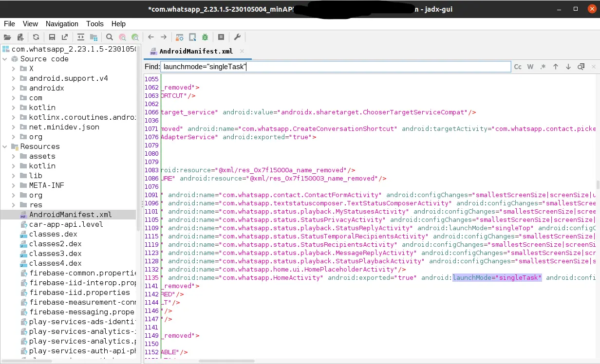Click the Reload files toolbar icon
The height and width of the screenshot is (364, 600).
pyautogui.click(x=36, y=37)
